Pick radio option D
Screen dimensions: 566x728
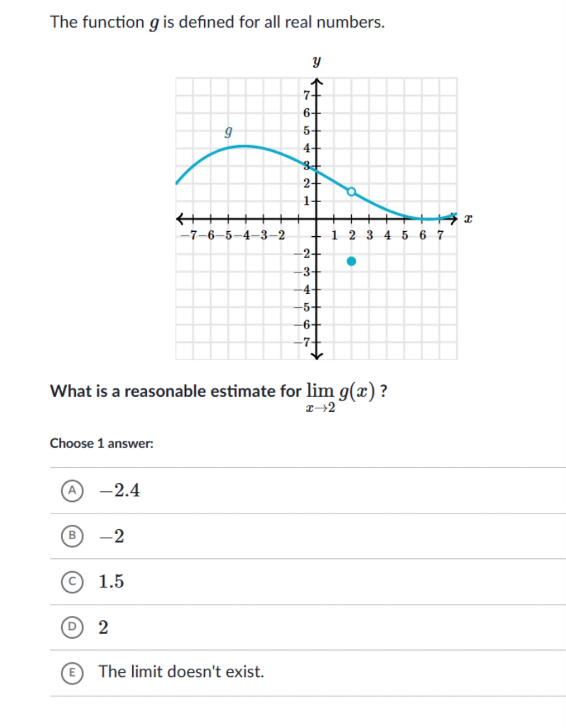(72, 627)
